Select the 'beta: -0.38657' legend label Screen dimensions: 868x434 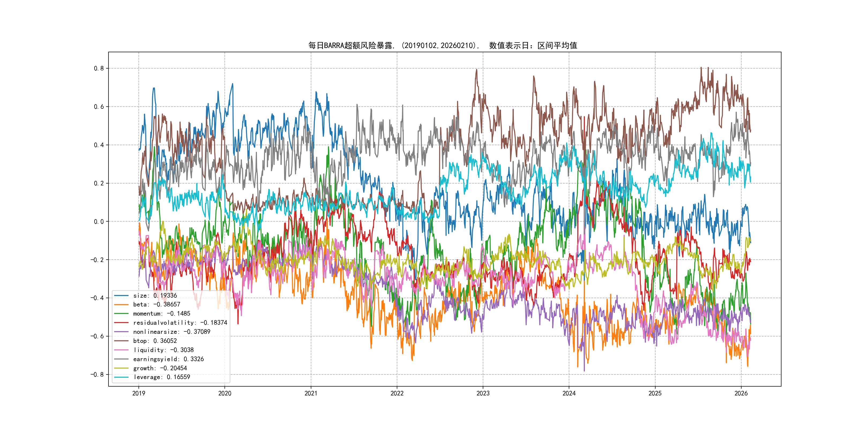pos(156,305)
